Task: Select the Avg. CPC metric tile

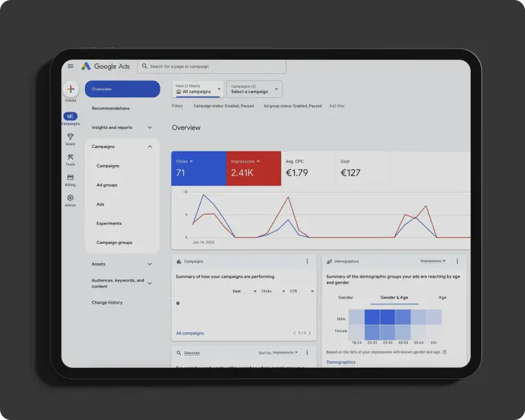Action: click(308, 169)
